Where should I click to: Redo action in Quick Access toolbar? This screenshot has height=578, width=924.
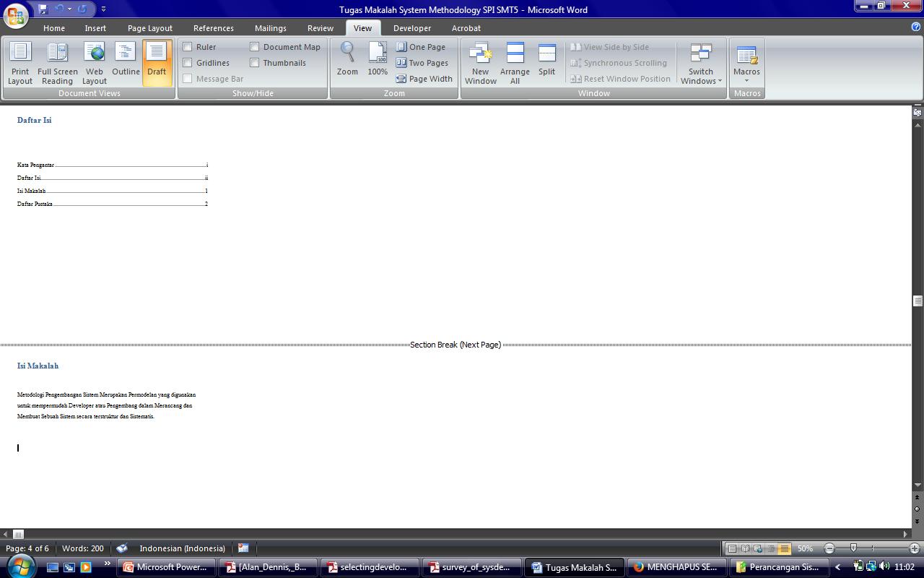[82, 9]
